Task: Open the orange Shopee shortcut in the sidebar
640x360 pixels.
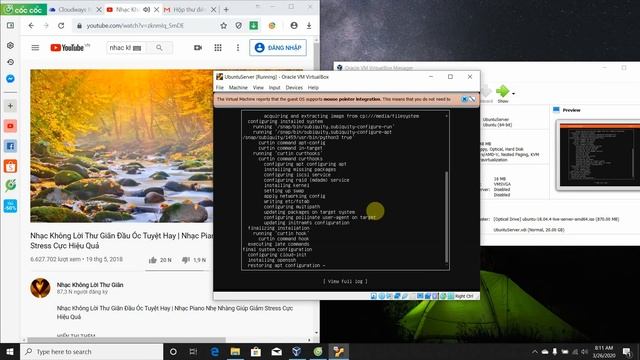Action: (11, 166)
